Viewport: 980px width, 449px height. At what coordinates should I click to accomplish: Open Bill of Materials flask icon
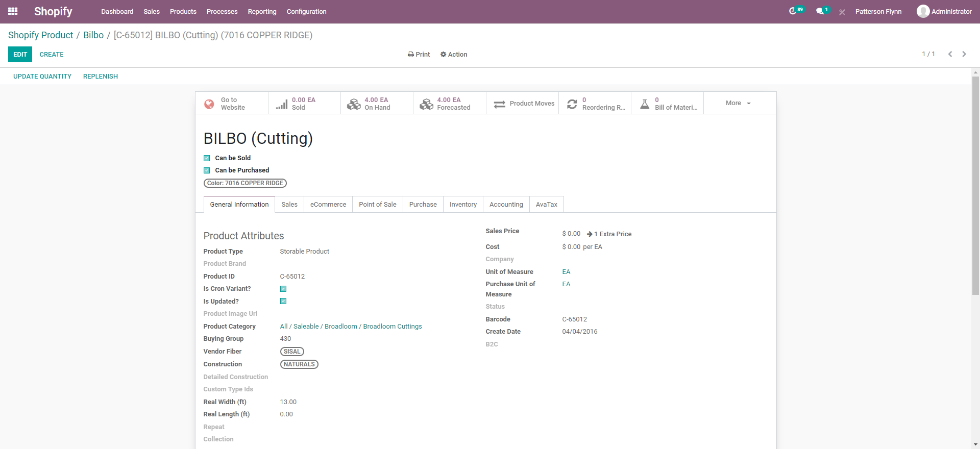tap(645, 104)
